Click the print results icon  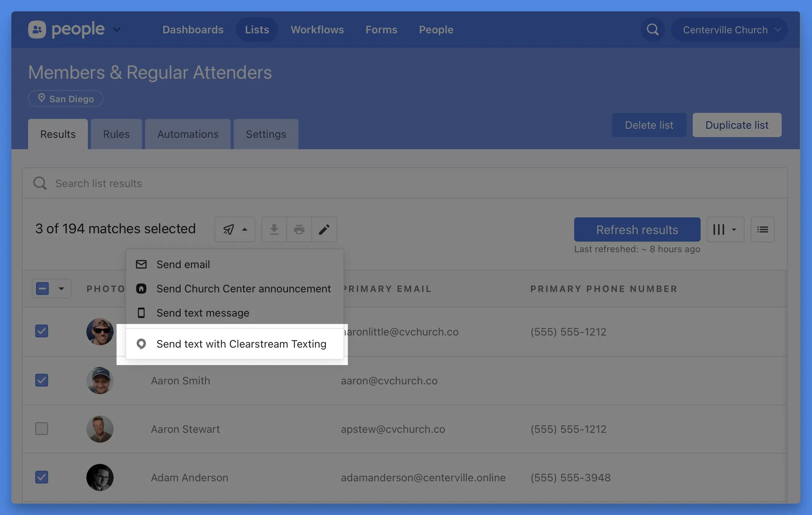click(299, 229)
